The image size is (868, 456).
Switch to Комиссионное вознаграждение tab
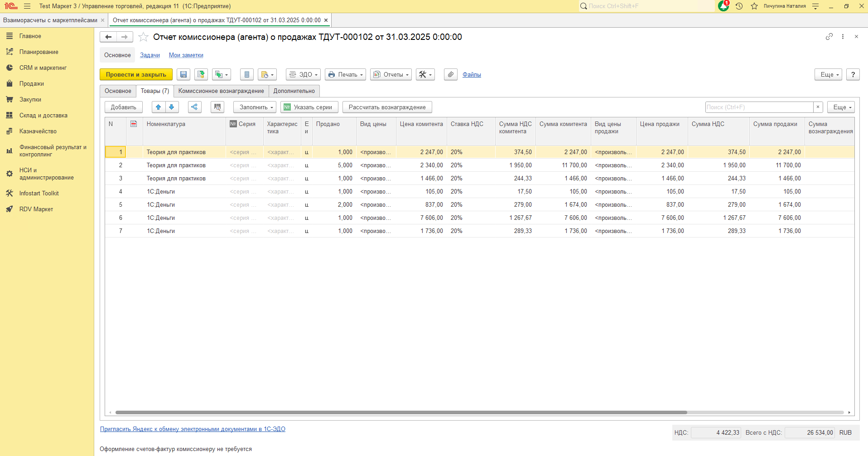point(221,91)
